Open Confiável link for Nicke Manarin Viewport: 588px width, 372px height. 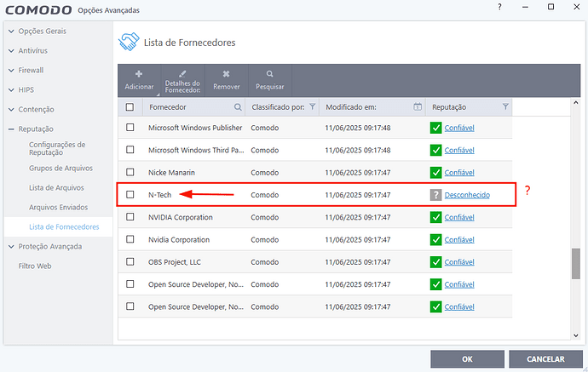459,173
